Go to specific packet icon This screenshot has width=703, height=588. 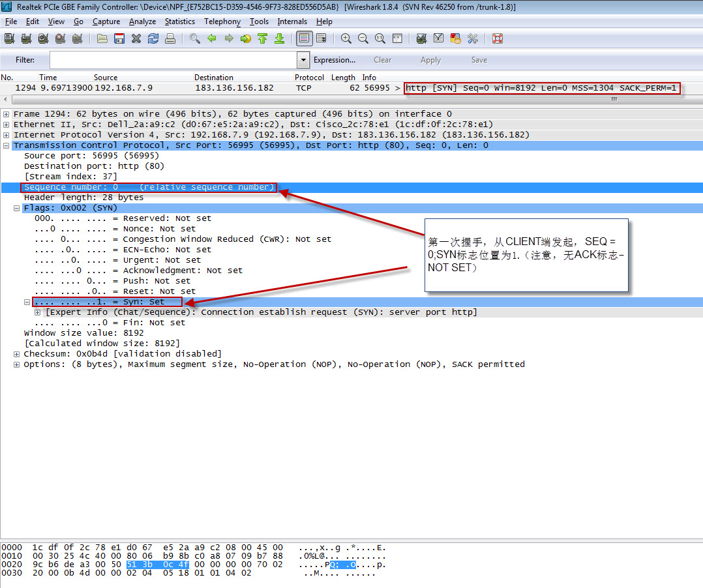pos(246,38)
